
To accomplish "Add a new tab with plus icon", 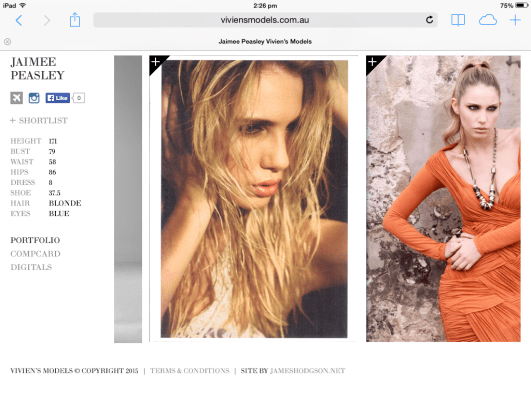I will [515, 20].
